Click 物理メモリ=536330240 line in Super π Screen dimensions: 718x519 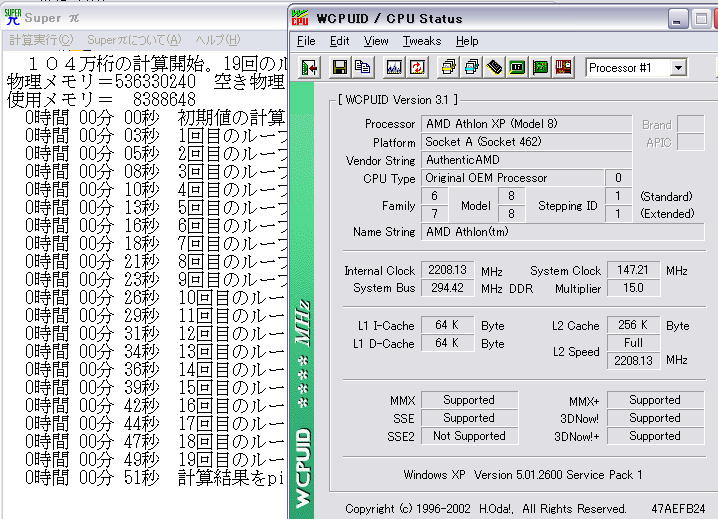pyautogui.click(x=147, y=82)
